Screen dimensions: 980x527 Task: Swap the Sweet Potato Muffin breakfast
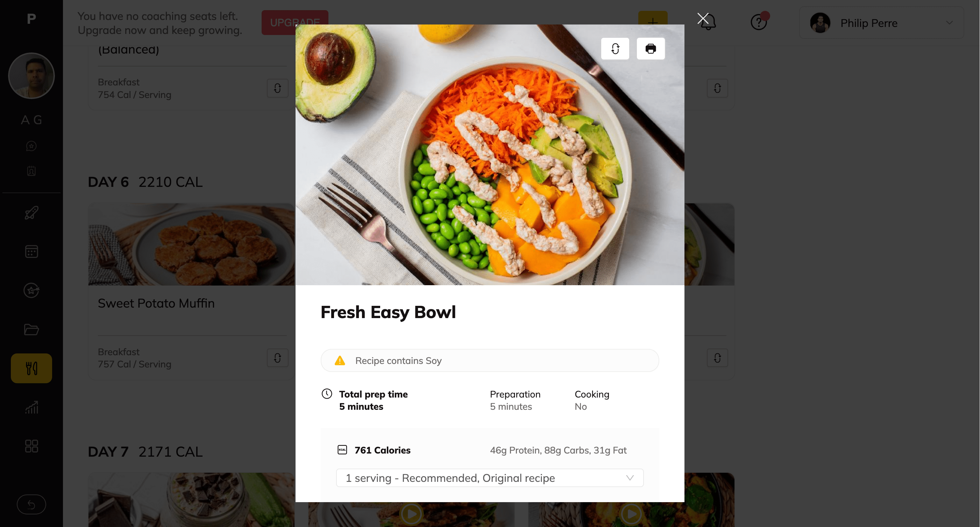277,358
